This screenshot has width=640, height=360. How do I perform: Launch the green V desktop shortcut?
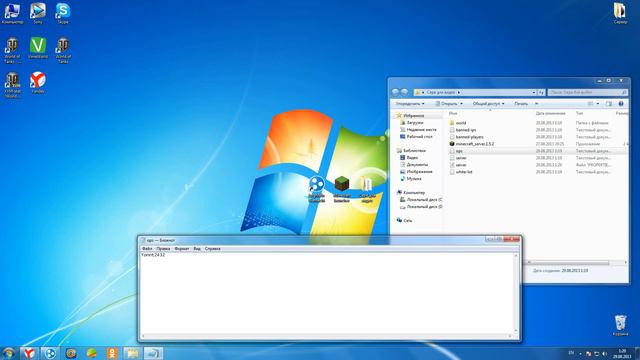[x=38, y=48]
